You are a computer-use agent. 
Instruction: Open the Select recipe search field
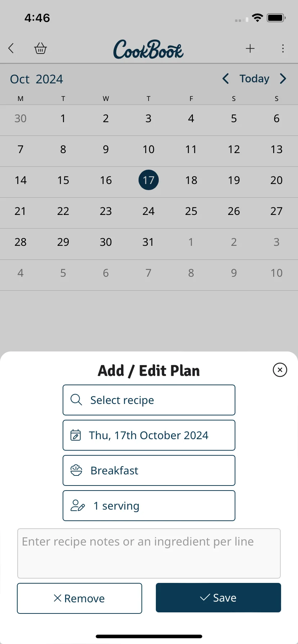(149, 400)
